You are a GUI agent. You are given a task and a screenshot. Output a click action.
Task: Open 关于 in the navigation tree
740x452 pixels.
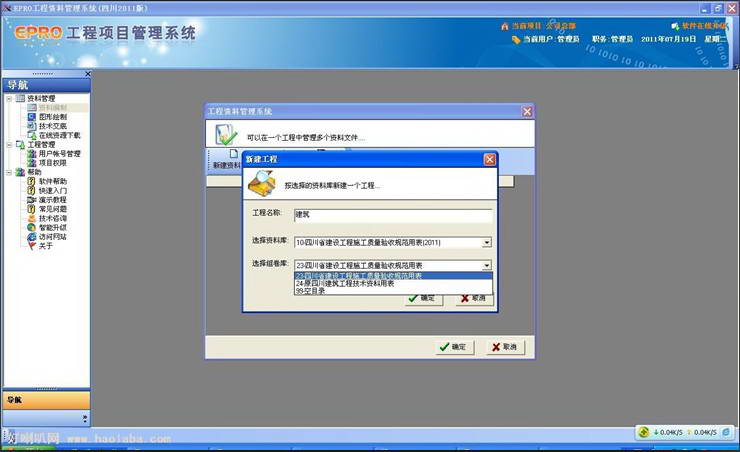click(x=45, y=246)
